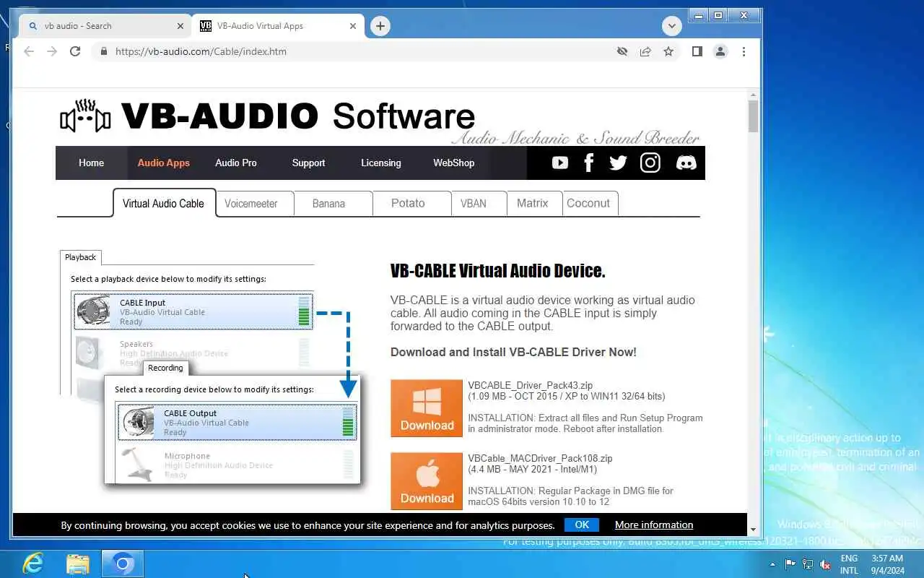Download VBCable Mac driver package
This screenshot has width=924, height=578.
click(427, 481)
